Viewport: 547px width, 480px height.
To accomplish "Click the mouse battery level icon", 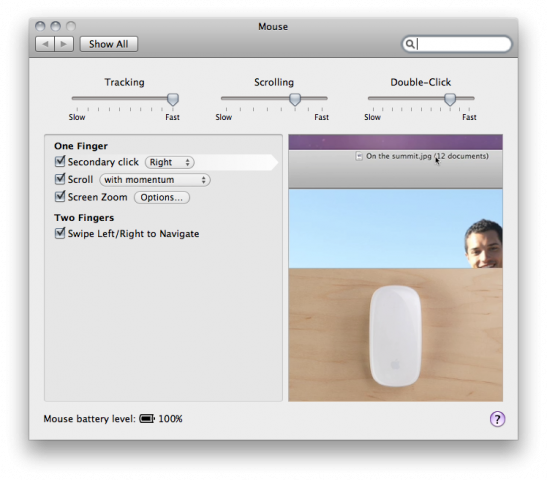I will (x=147, y=418).
